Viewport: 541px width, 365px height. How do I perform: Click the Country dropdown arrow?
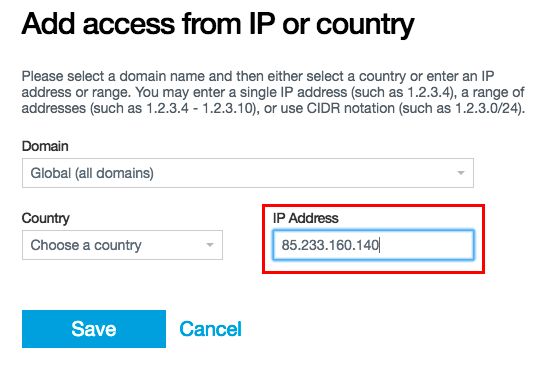[x=210, y=245]
